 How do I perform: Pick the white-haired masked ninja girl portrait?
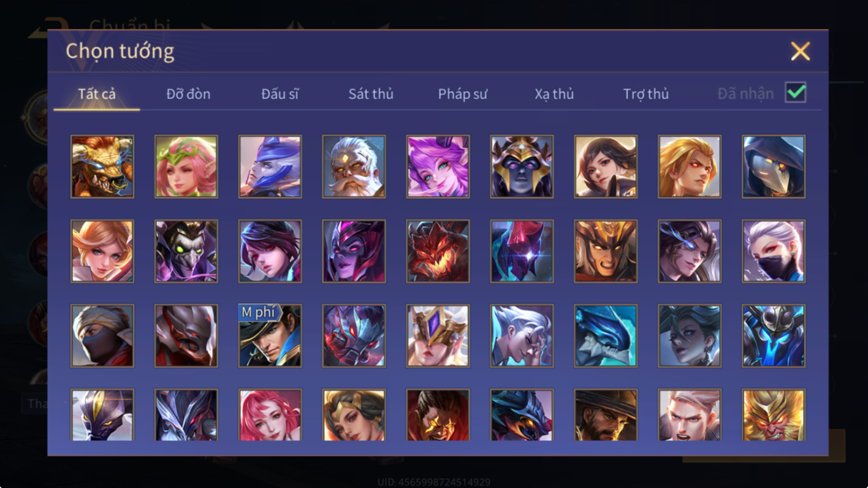coord(773,251)
